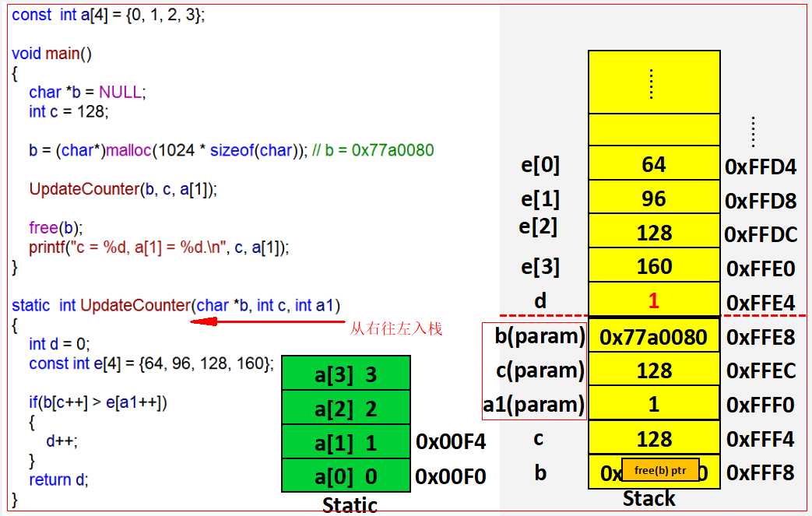The width and height of the screenshot is (812, 516).
Task: Click the 'c' label in the 0xFFF4 row
Action: [539, 439]
